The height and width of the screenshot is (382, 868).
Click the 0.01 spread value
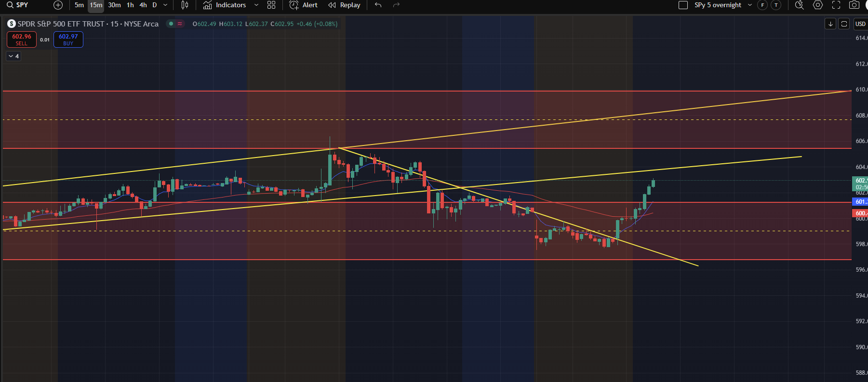[45, 40]
